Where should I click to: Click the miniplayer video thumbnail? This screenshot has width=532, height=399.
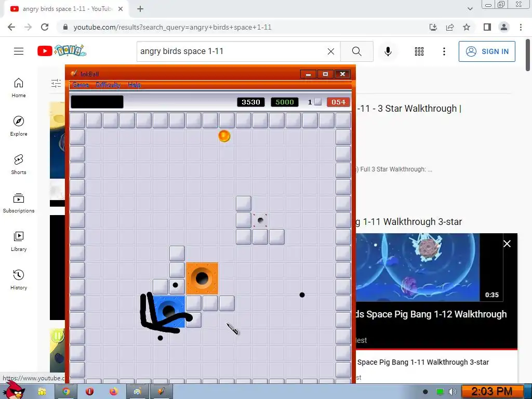coord(418,268)
